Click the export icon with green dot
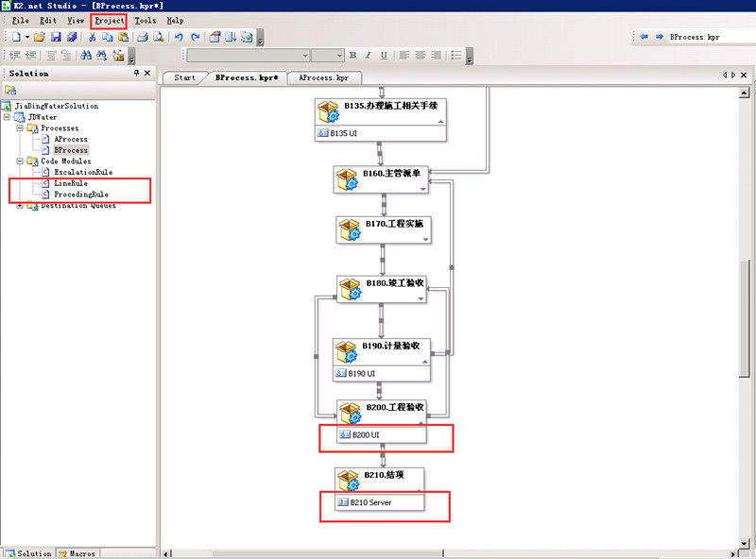This screenshot has width=756, height=559. coord(247,37)
